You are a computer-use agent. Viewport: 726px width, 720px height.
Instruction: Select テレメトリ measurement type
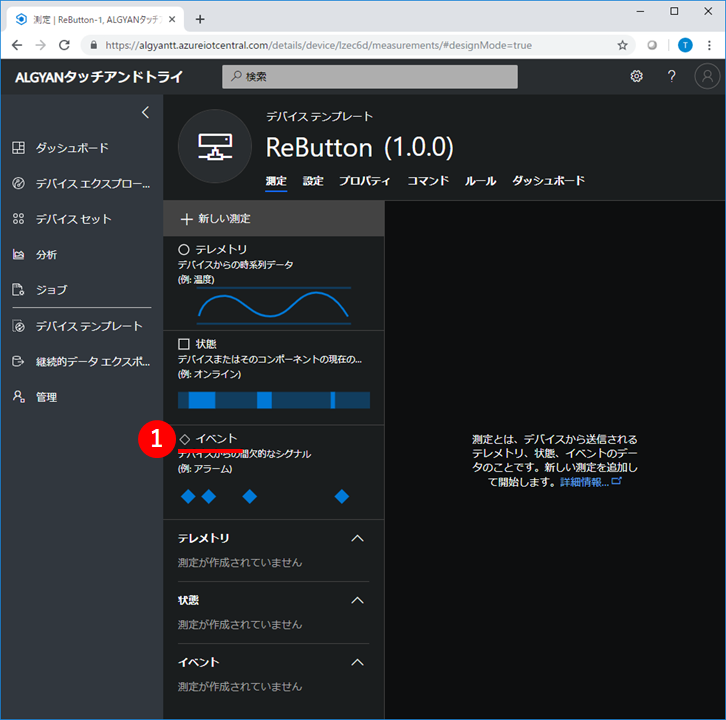(x=274, y=283)
